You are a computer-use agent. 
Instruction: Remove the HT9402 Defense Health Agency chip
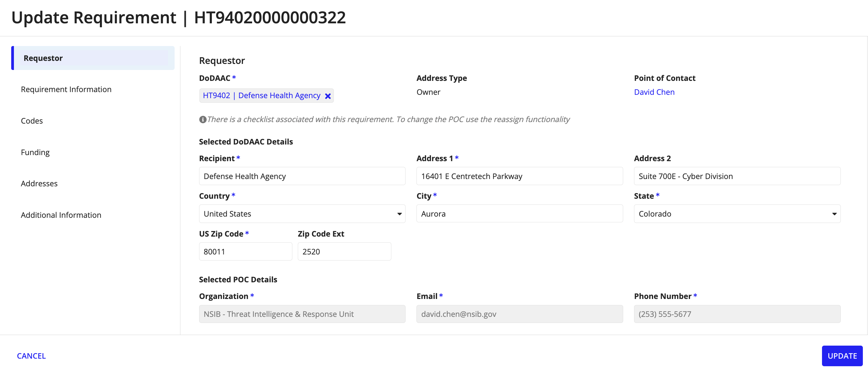coord(327,96)
